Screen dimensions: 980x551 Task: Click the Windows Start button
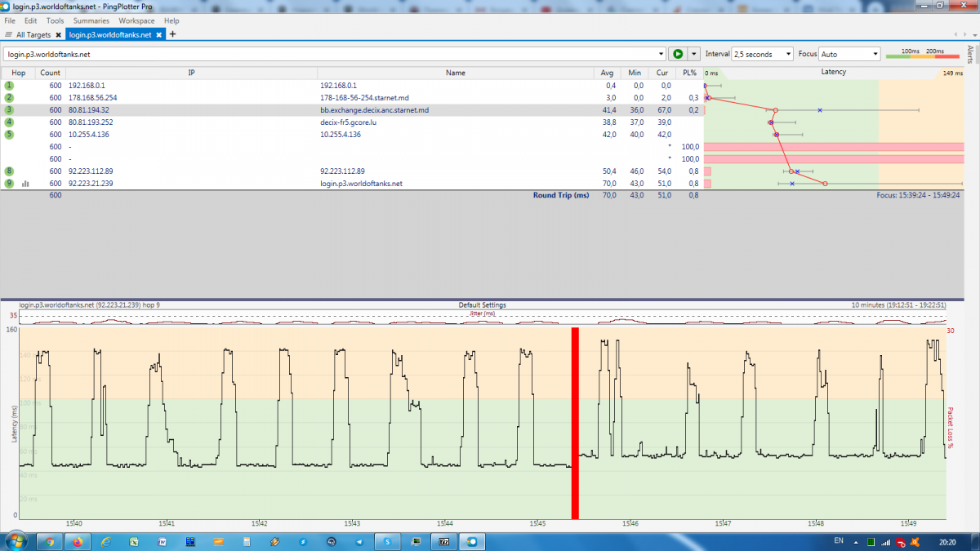click(16, 540)
